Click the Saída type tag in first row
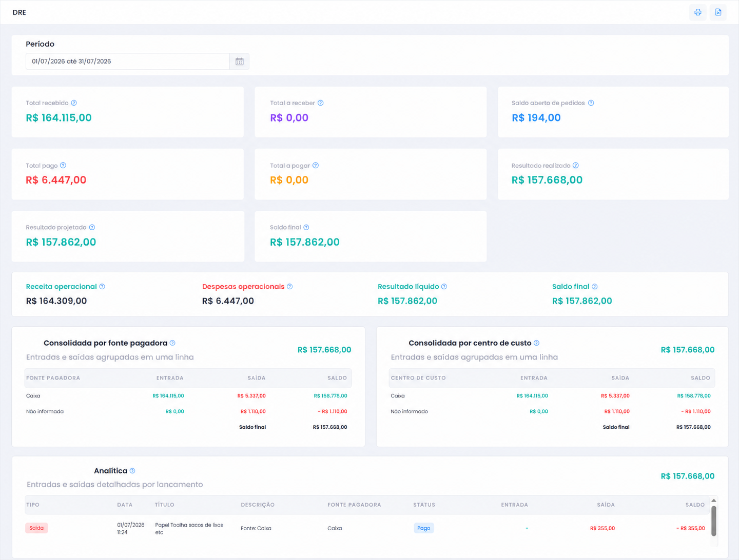 [36, 528]
